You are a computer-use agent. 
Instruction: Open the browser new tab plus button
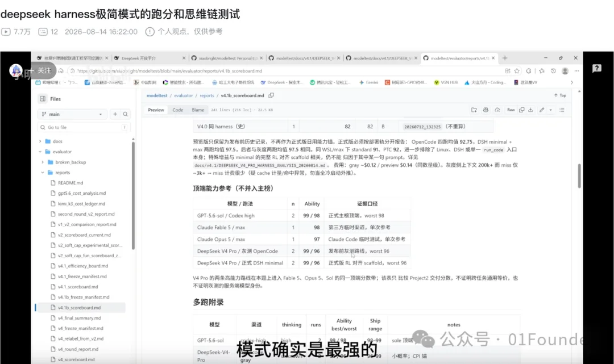pyautogui.click(x=505, y=58)
